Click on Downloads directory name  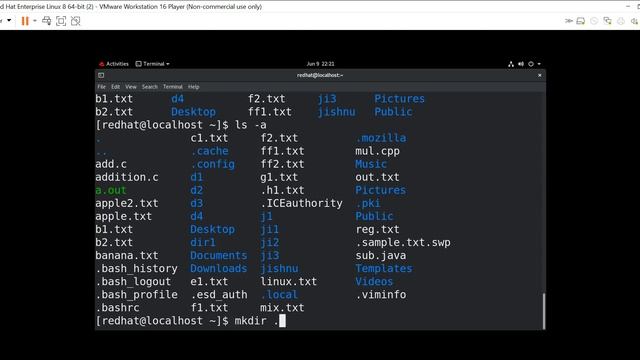tap(218, 269)
